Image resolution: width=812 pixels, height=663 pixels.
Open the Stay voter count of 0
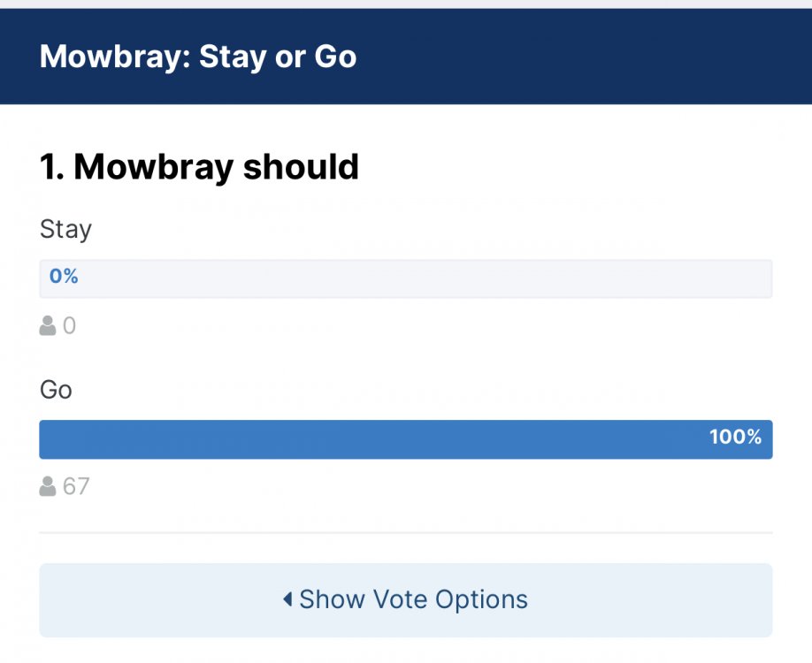pyautogui.click(x=69, y=326)
